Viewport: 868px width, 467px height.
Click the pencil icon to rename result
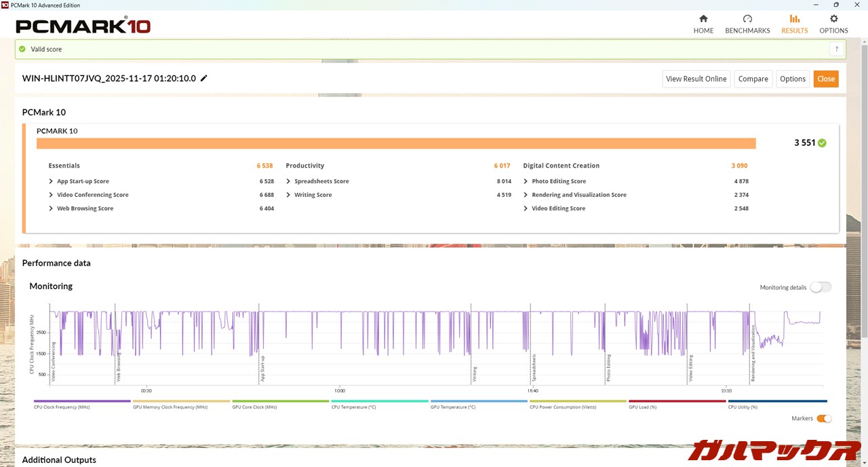click(204, 78)
